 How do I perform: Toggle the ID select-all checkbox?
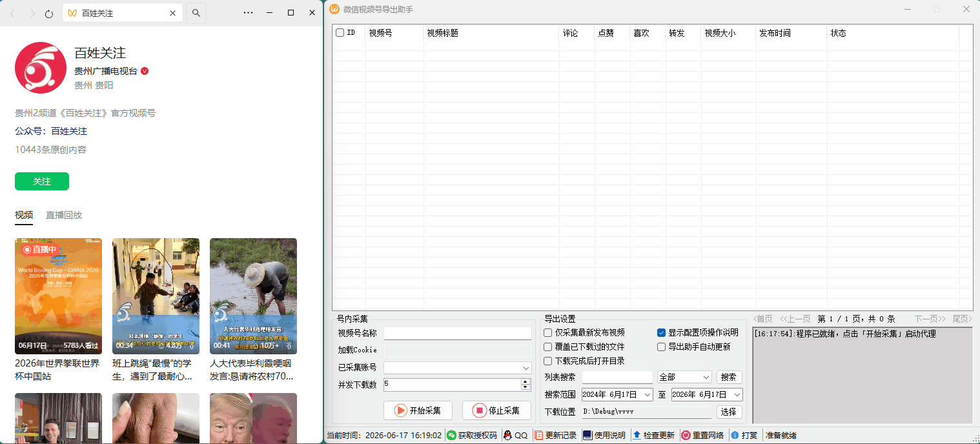[x=340, y=33]
